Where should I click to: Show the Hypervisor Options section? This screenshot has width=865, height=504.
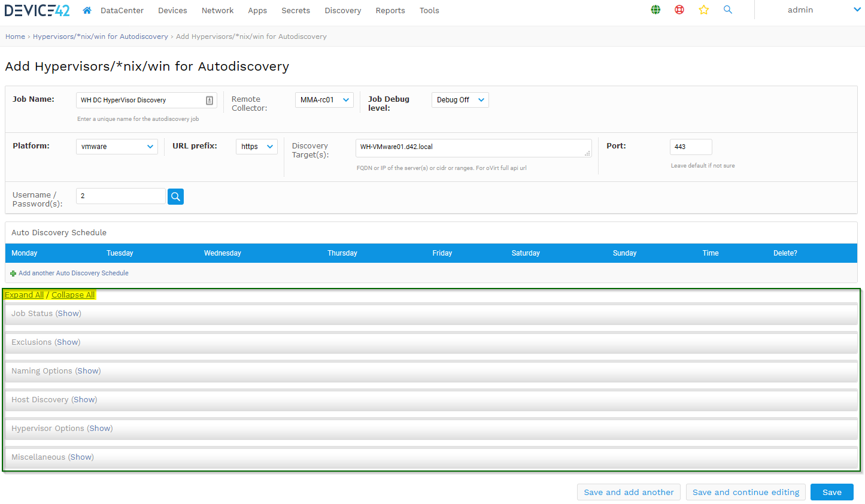click(x=99, y=428)
